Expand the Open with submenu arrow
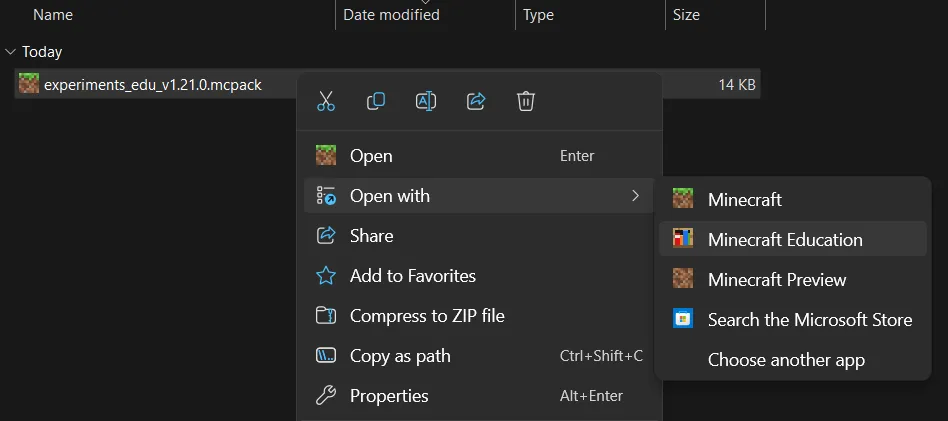948x421 pixels. coord(635,195)
